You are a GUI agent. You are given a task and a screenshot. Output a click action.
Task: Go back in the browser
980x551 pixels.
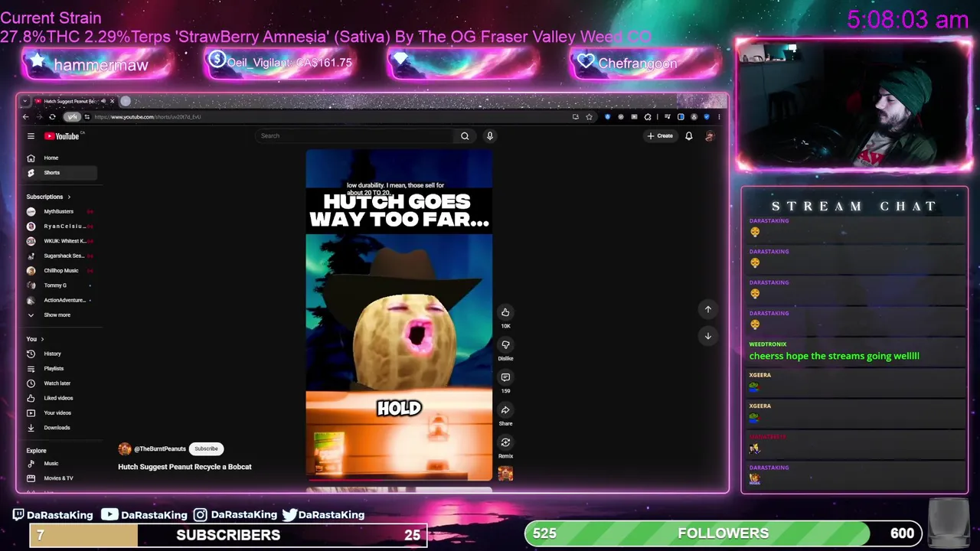pyautogui.click(x=25, y=117)
